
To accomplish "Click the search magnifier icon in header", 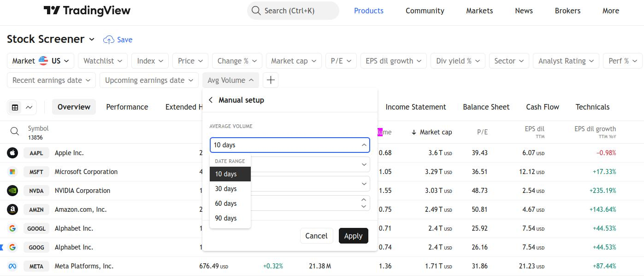I will click(256, 11).
